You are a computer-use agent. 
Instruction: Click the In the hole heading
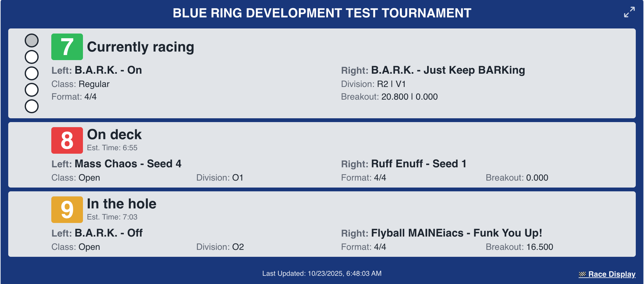[x=122, y=204]
